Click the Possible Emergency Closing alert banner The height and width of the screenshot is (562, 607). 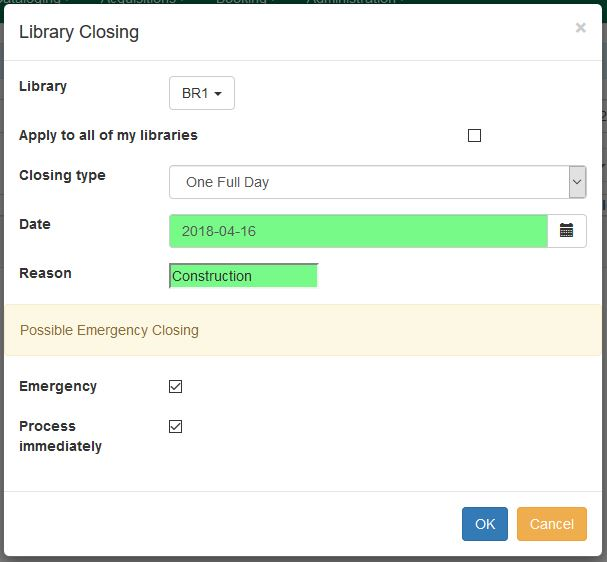pyautogui.click(x=303, y=330)
